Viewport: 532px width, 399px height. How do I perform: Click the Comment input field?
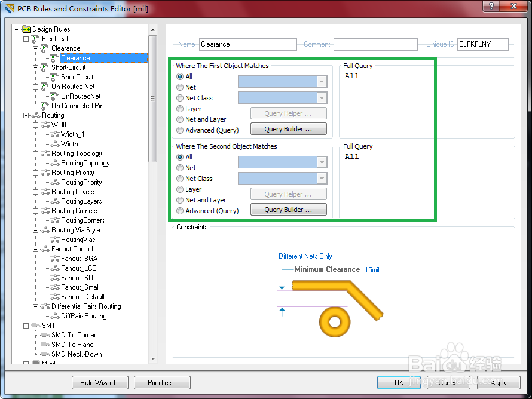pyautogui.click(x=375, y=44)
